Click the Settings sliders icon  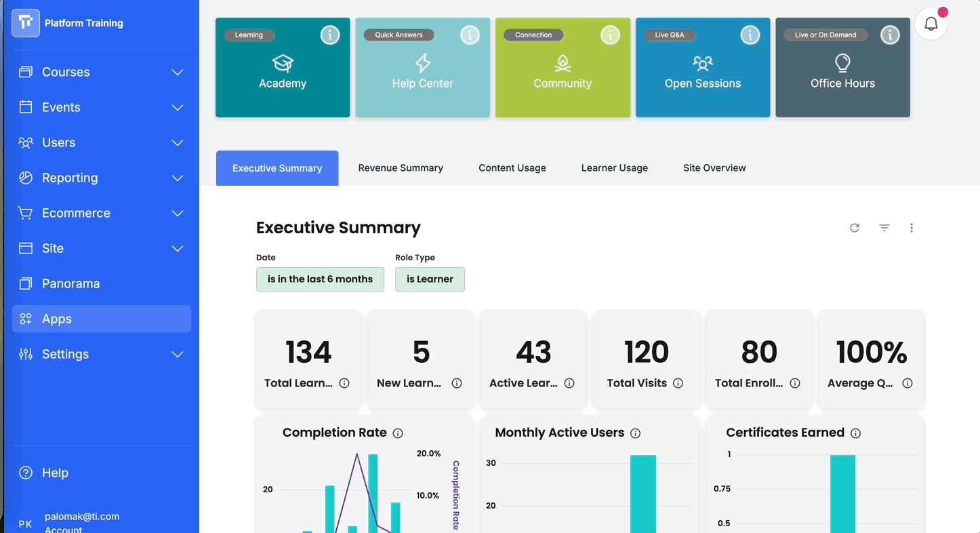26,354
